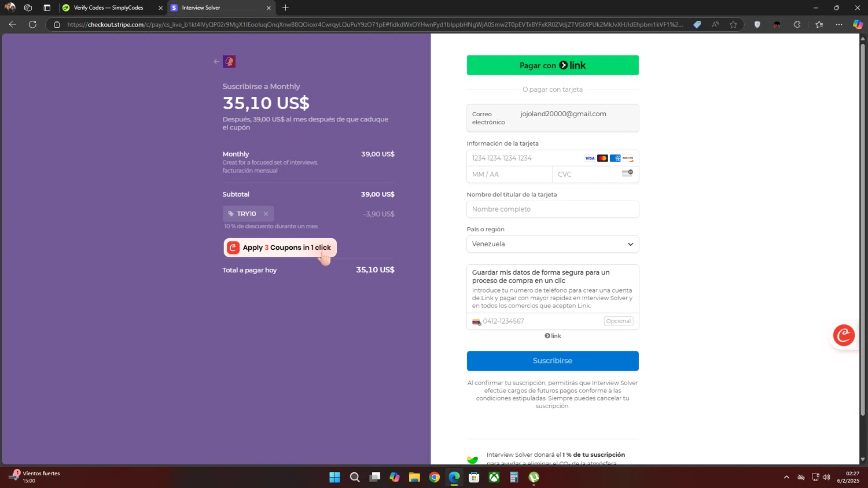This screenshot has height=488, width=868.
Task: Add this page to favorites
Action: click(x=734, y=24)
